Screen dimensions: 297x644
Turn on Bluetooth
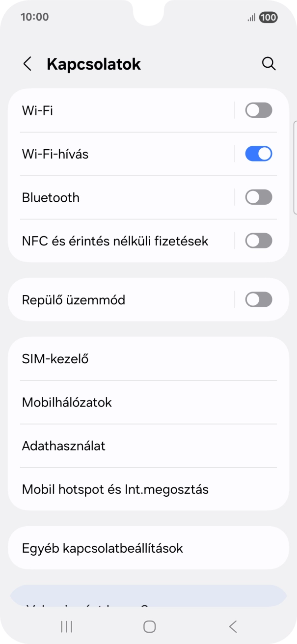[x=258, y=197]
